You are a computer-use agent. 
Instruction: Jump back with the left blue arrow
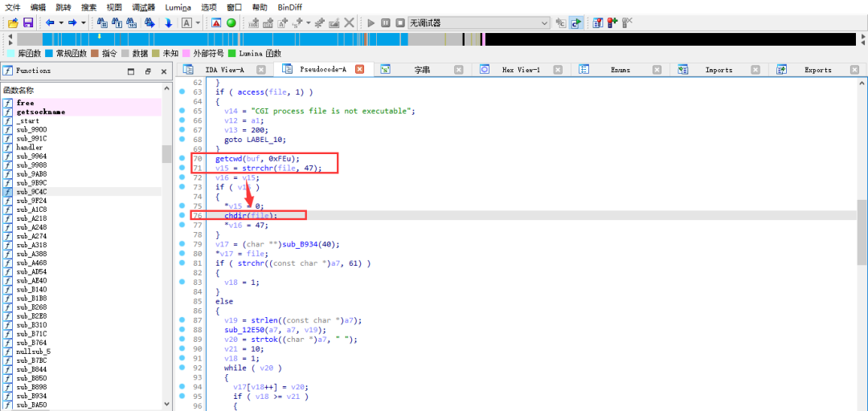[50, 22]
